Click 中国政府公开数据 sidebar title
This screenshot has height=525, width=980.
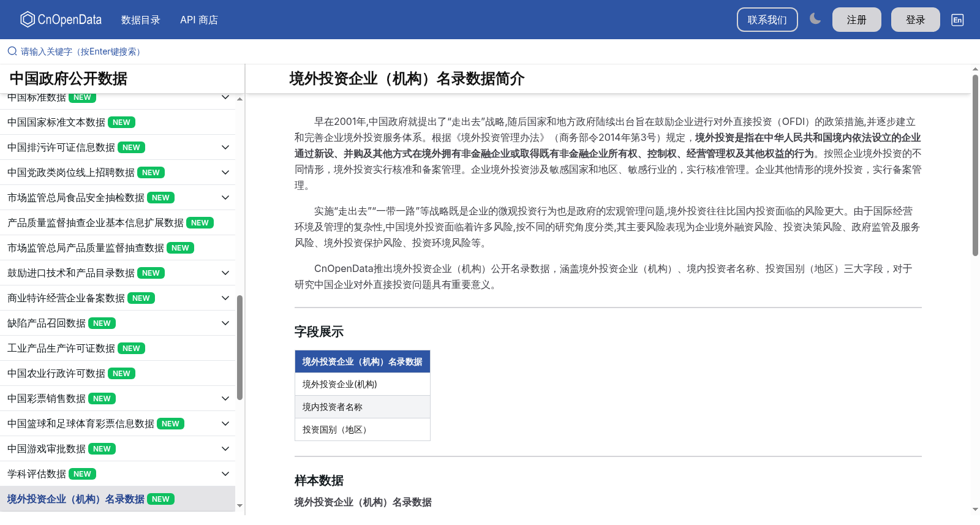(x=69, y=78)
